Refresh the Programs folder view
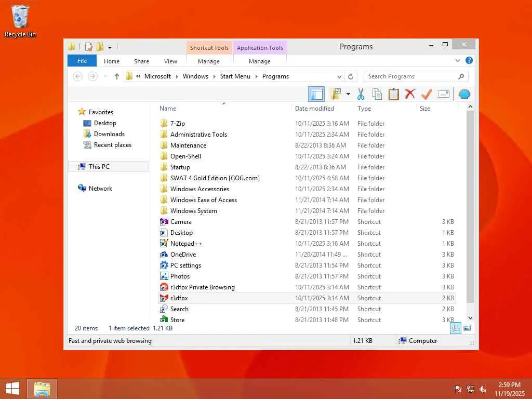Screen dimensions: 532x399 click(351, 77)
